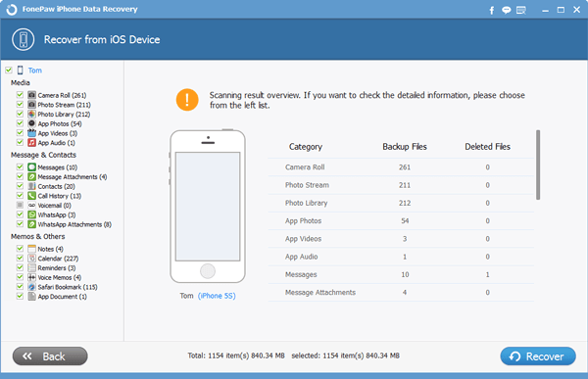Click the Notes icon
Viewport: 588px width, 379px height.
point(32,249)
